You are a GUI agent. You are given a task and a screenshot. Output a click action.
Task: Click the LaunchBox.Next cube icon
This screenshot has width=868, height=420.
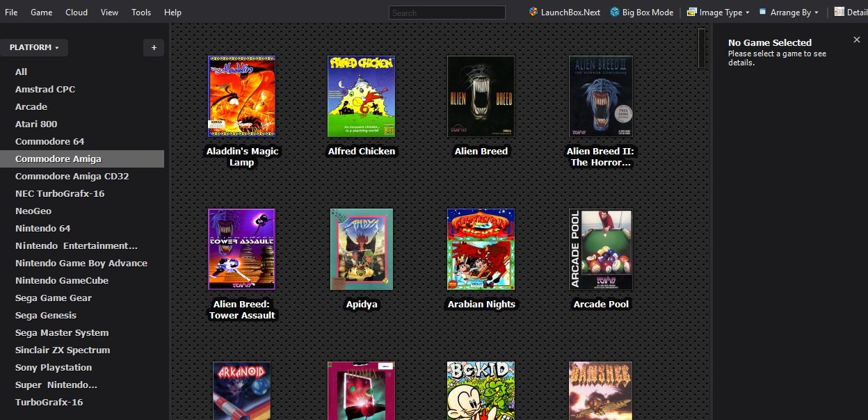click(533, 12)
